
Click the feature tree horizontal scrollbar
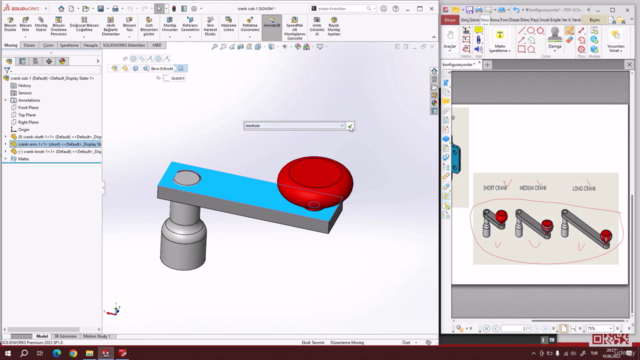point(44,329)
